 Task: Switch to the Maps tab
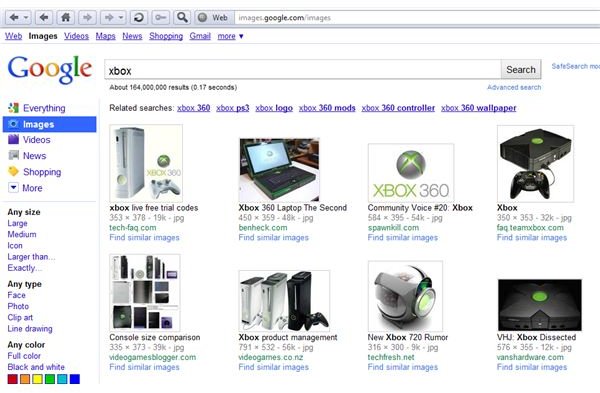pos(105,36)
